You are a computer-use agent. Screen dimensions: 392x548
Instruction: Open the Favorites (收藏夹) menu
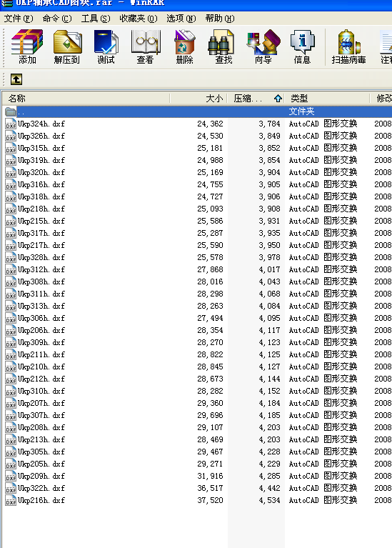click(x=139, y=18)
